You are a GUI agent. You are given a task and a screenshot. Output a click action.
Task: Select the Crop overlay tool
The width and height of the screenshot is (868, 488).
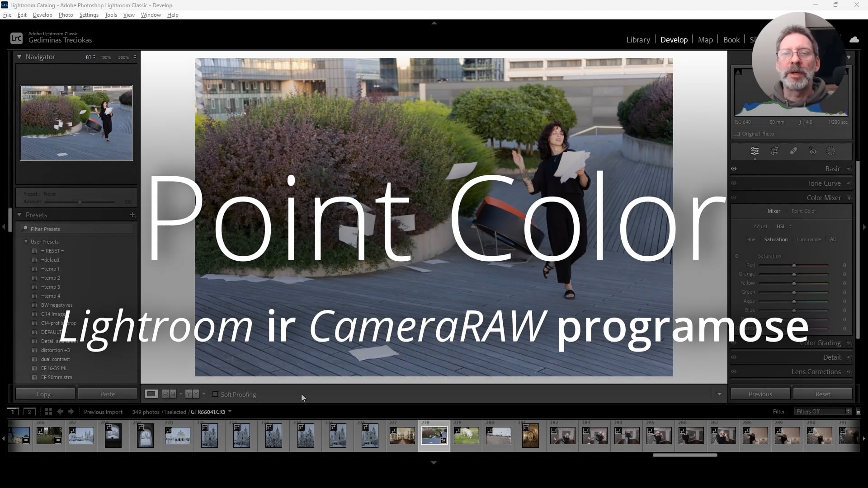tap(774, 151)
